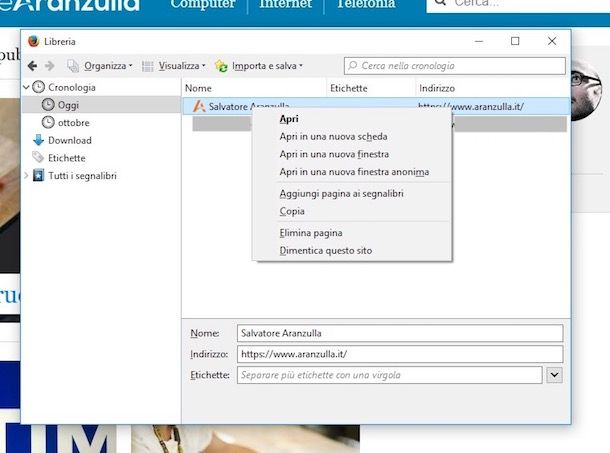Sort by the Indirizzo column header
This screenshot has height=453, width=610.
click(x=493, y=88)
